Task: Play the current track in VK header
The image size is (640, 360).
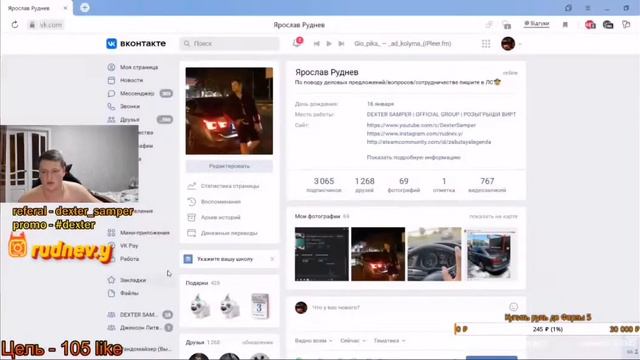Action: tap(329, 44)
